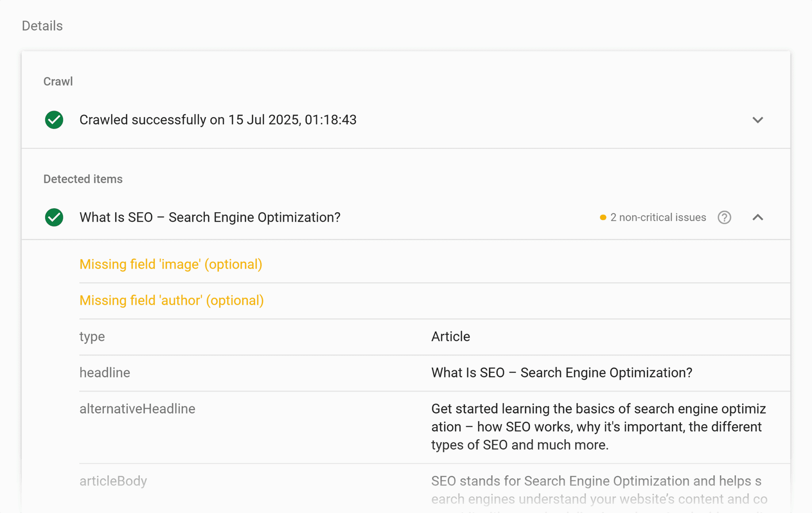This screenshot has width=812, height=513.
Task: Select the detected item title 'What Is SEO – Search Engine Optimization?'
Action: [210, 217]
